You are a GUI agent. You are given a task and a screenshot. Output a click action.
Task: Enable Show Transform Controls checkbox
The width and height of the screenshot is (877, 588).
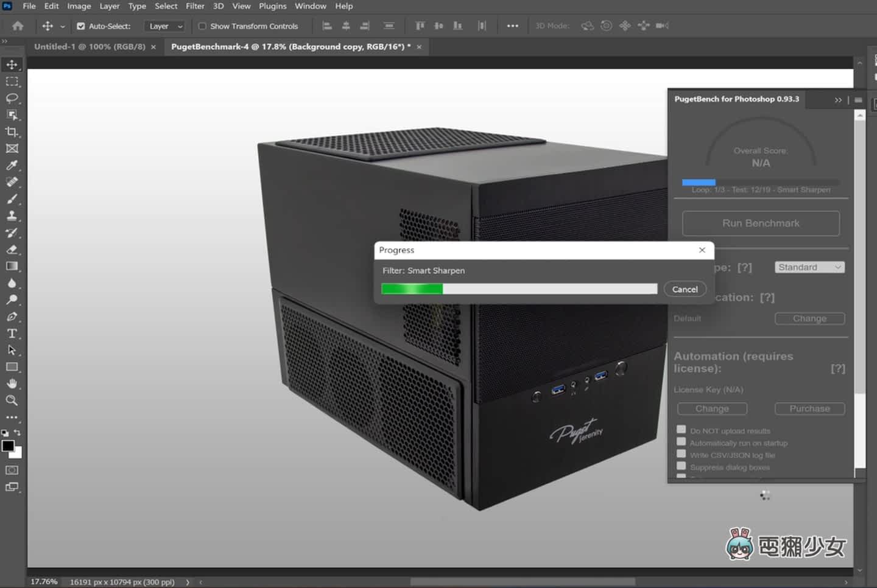click(x=202, y=26)
